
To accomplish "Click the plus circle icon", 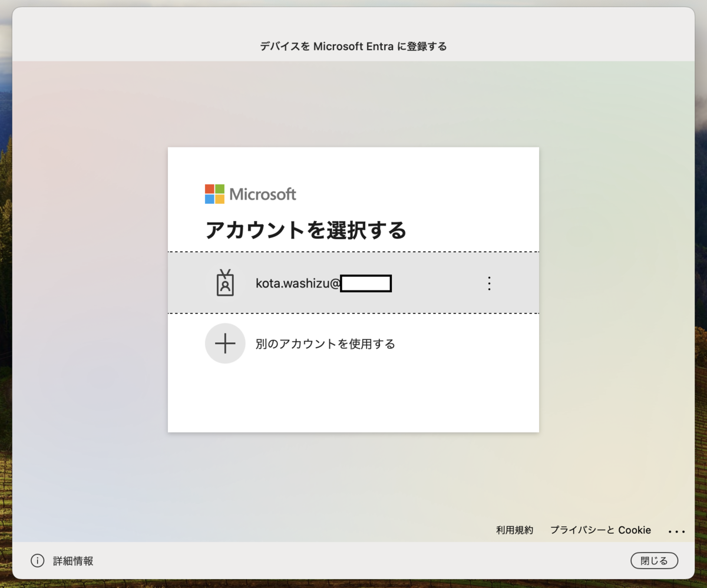I will tap(225, 343).
